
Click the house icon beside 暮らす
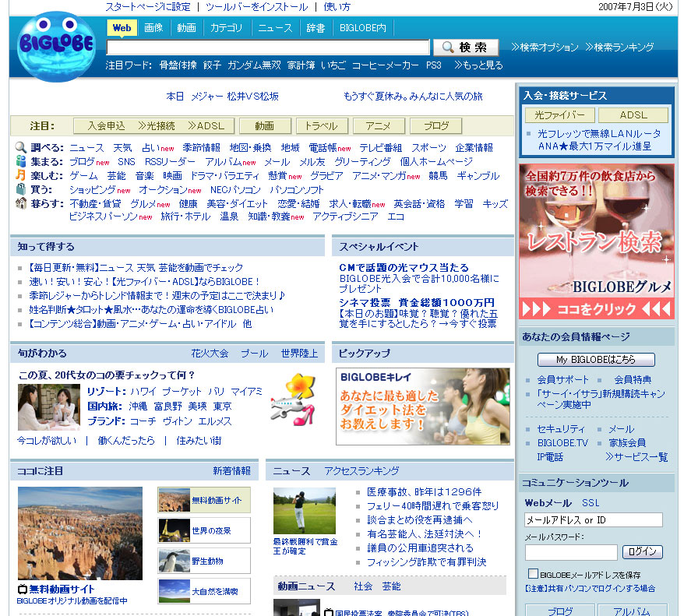(21, 203)
